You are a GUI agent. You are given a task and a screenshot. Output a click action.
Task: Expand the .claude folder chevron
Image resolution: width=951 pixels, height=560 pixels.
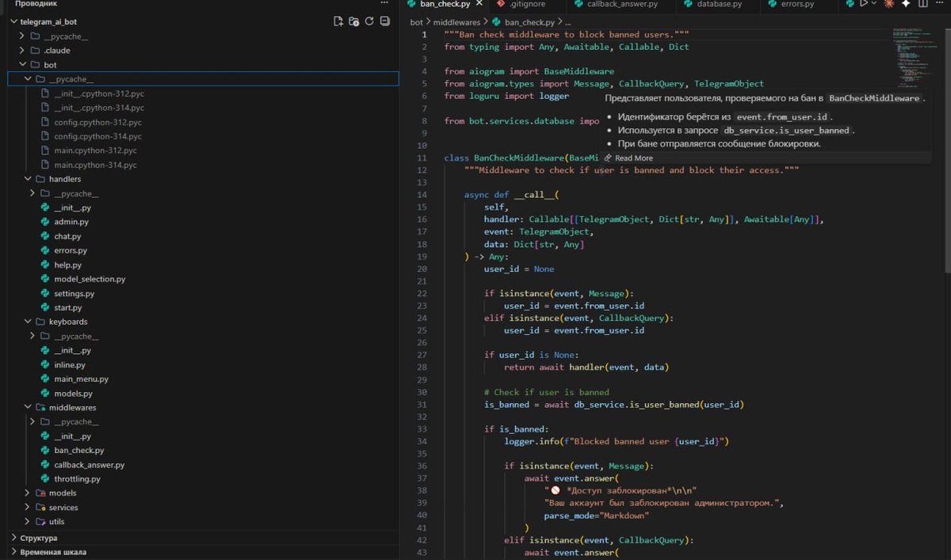click(x=23, y=51)
